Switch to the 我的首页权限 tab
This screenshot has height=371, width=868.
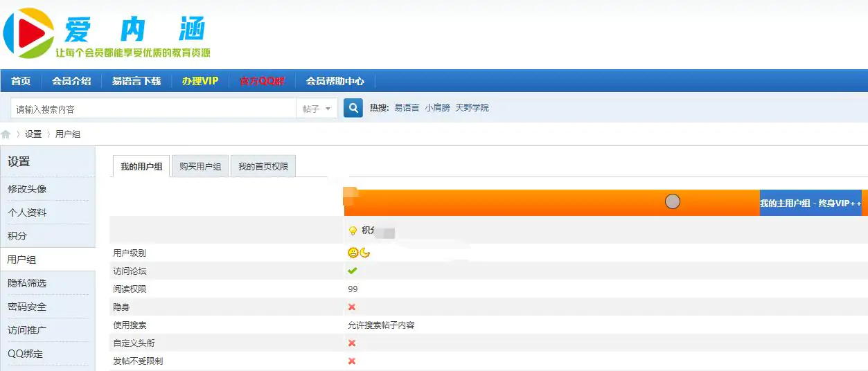coord(263,166)
